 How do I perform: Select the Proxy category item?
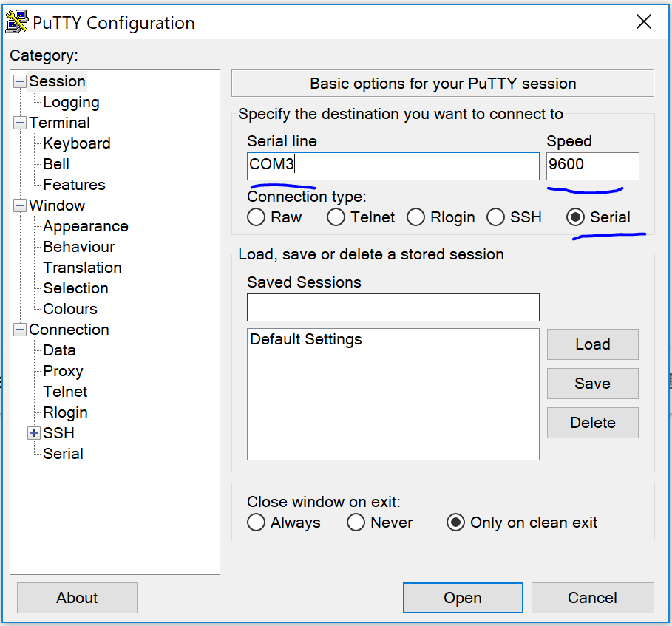(63, 371)
